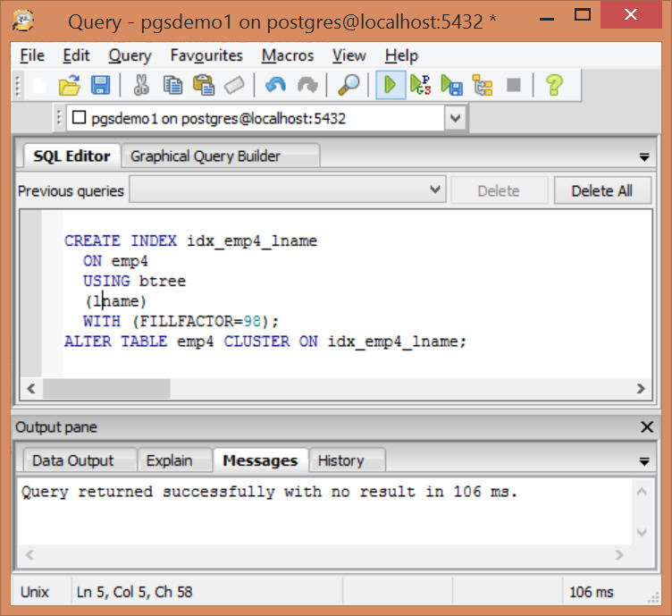The width and height of the screenshot is (672, 616).
Task: Explain the query with the tree icon
Action: 483,85
